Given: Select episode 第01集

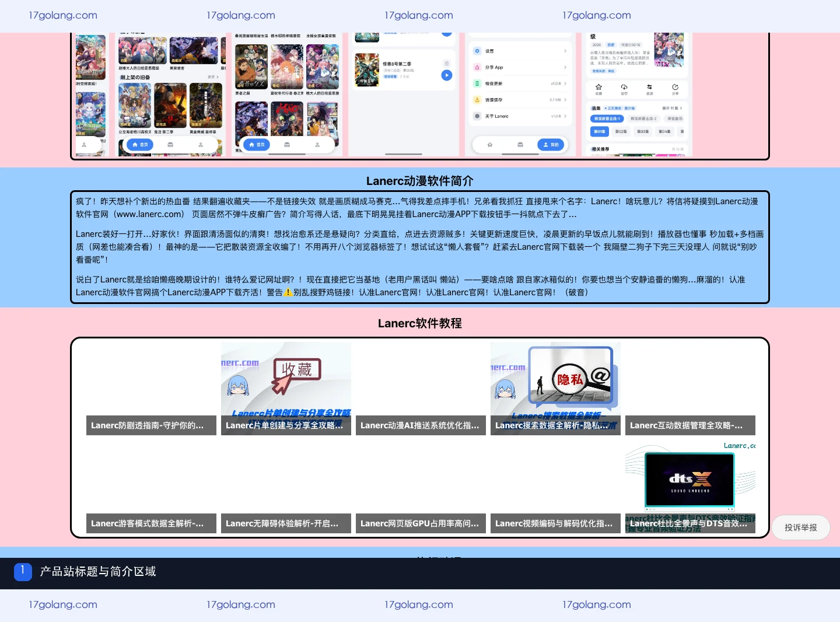Looking at the screenshot, I should click(x=600, y=132).
